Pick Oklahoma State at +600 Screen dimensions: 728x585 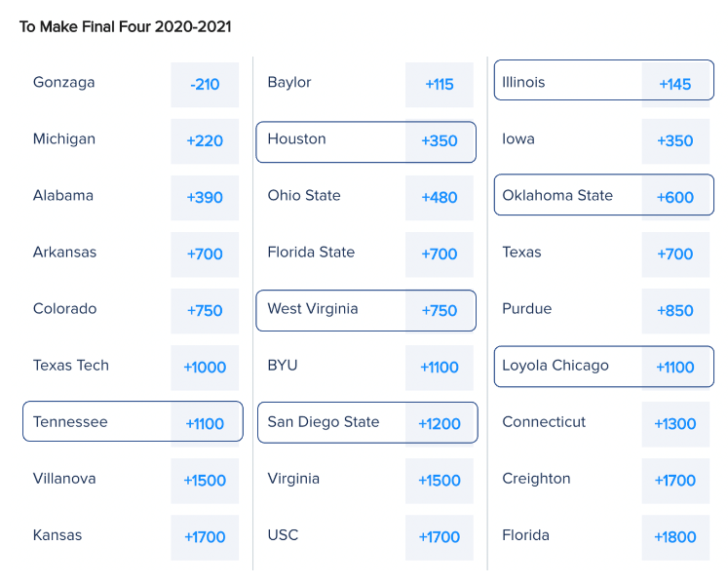point(674,198)
